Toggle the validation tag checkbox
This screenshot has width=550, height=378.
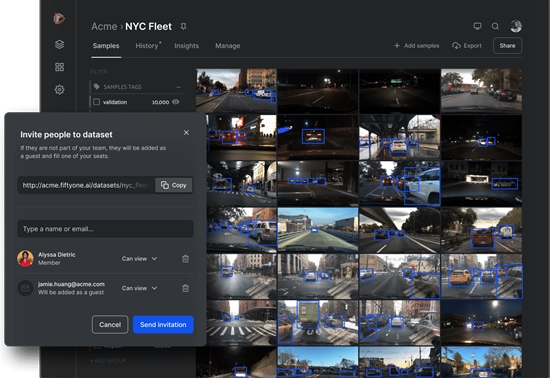(96, 102)
